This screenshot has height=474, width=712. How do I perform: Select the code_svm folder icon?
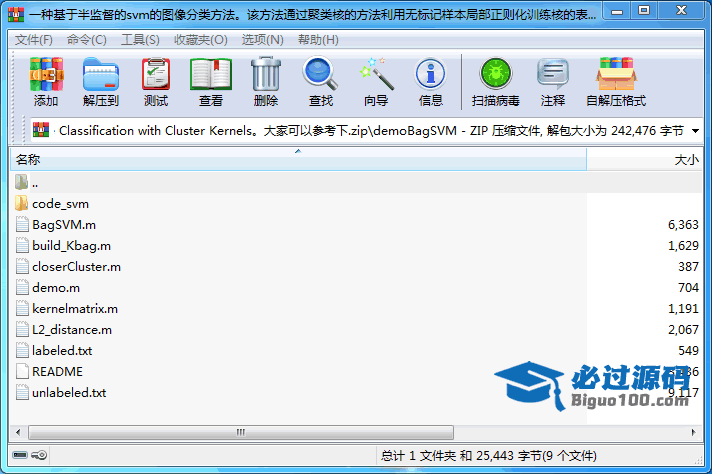(x=21, y=203)
